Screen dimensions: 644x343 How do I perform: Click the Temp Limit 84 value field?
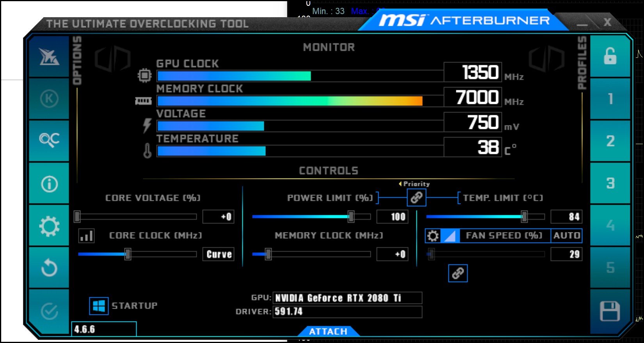click(x=566, y=217)
